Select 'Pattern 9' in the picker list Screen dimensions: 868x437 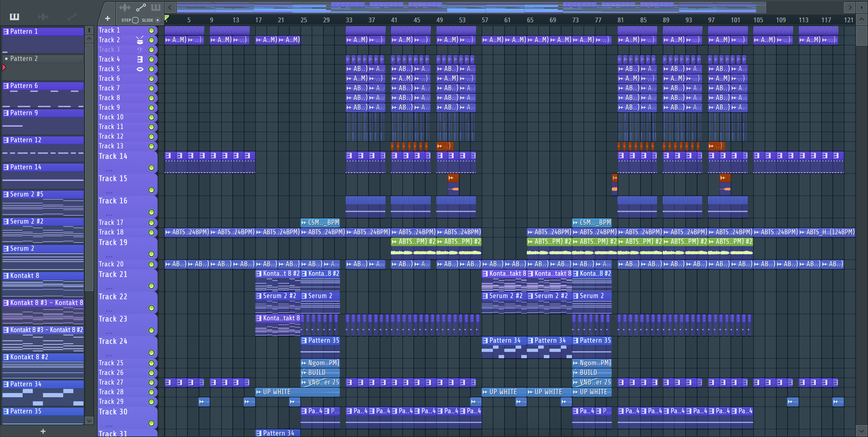[x=43, y=113]
